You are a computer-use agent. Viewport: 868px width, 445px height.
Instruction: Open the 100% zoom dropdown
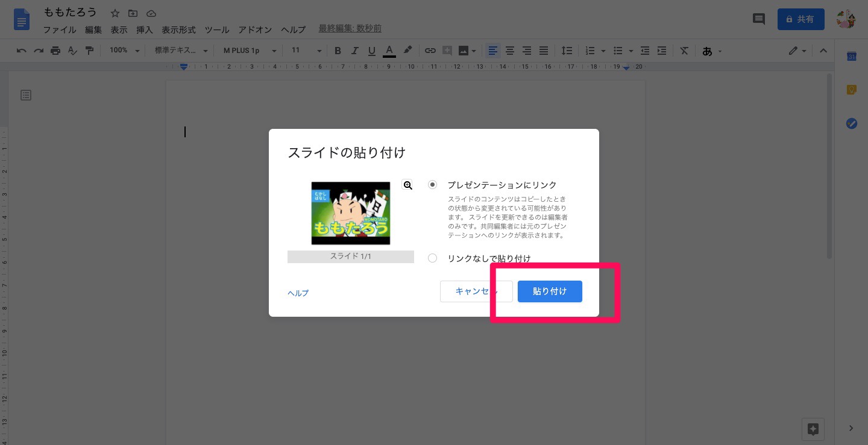(x=125, y=51)
